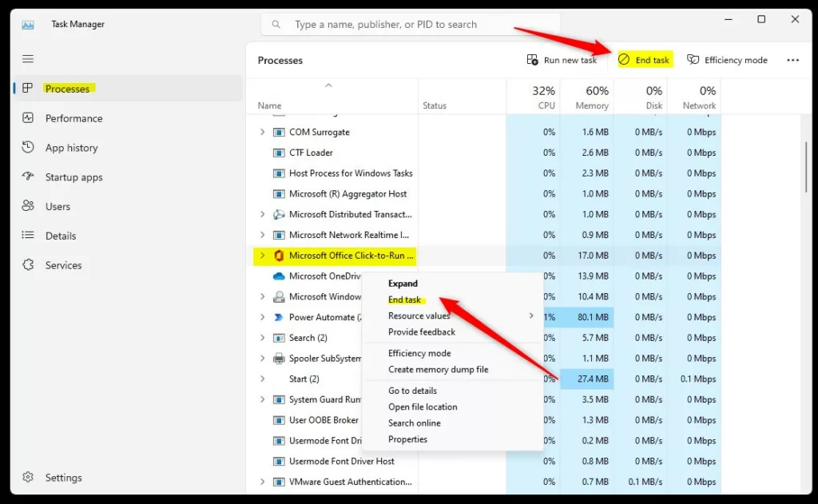Viewport: 818px width, 504px height.
Task: Click the Search (2) process icon
Action: pos(279,338)
